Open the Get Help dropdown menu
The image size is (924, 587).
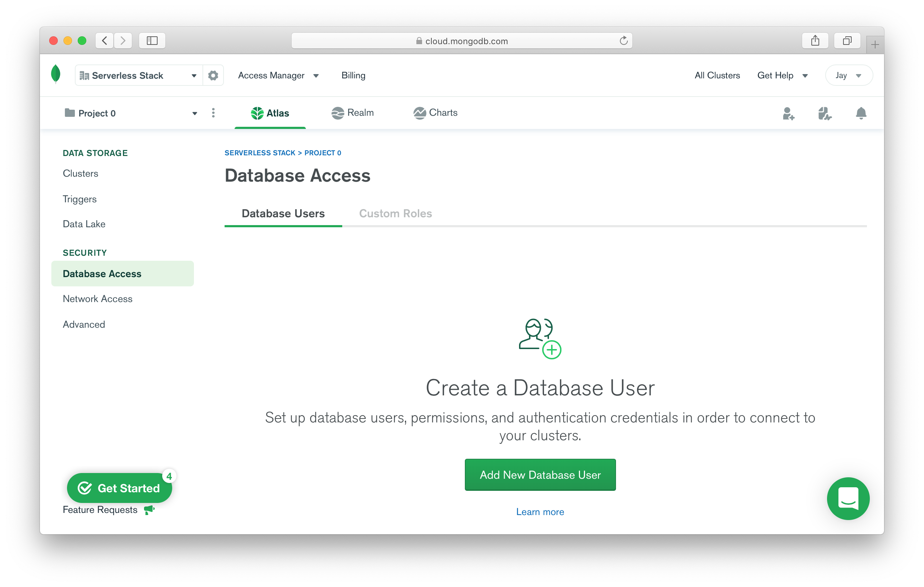coord(781,75)
